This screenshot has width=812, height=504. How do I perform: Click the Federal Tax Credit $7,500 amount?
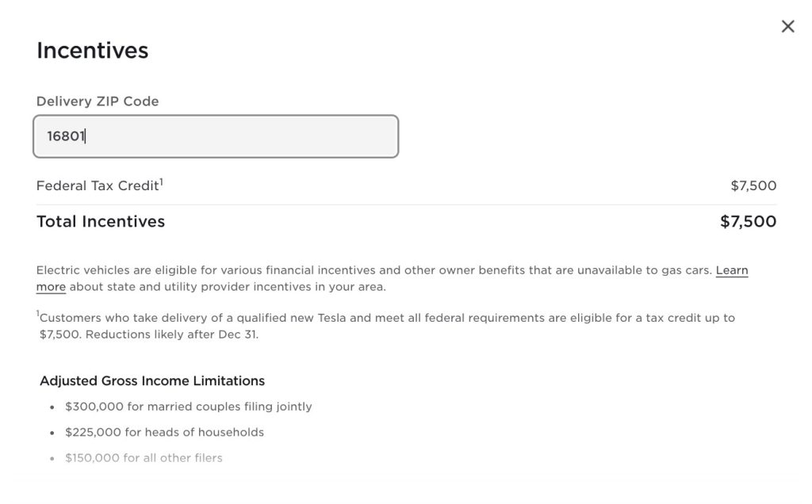tap(753, 185)
